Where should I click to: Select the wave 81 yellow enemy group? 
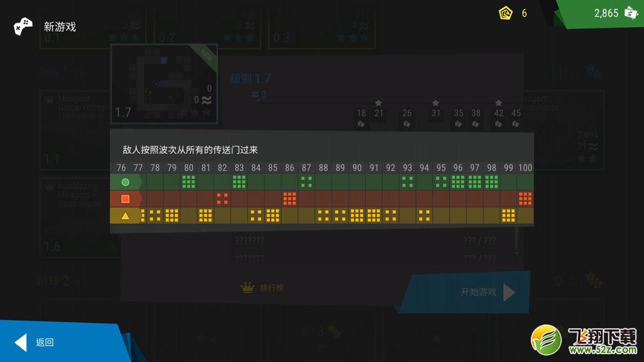(x=206, y=216)
